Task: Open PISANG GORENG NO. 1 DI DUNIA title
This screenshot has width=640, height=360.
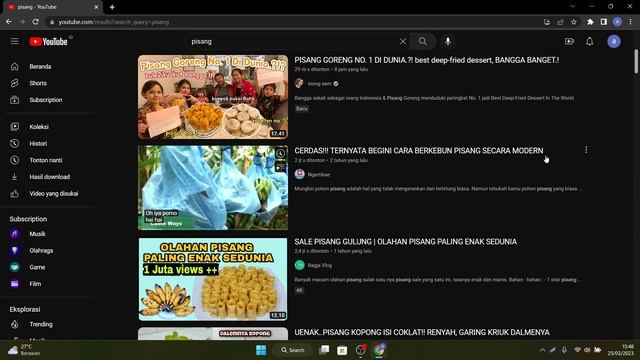Action: tap(427, 60)
